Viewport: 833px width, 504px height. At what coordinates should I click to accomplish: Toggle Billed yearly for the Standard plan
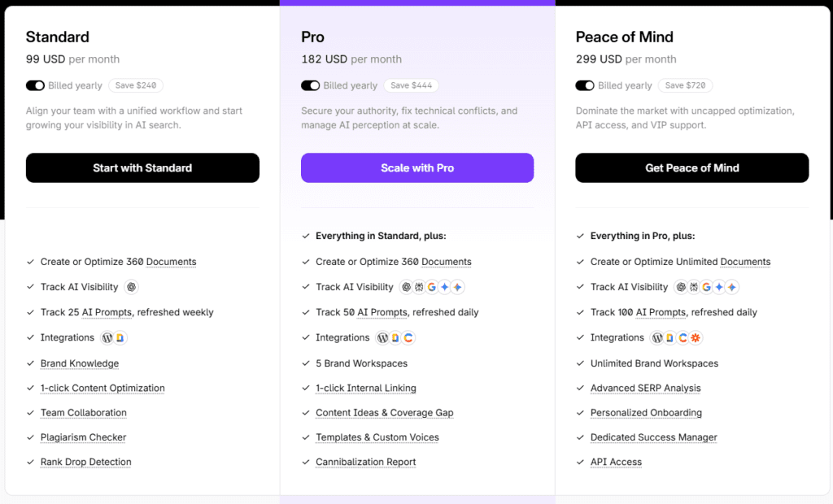point(35,85)
